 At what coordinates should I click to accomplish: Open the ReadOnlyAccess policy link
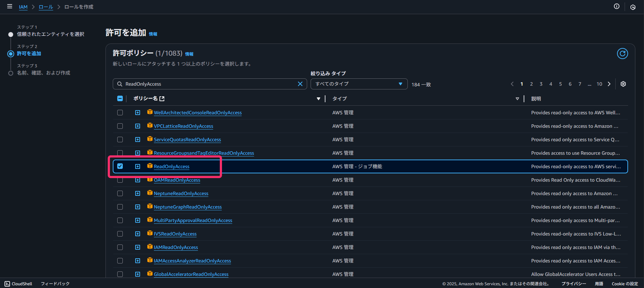tap(172, 166)
